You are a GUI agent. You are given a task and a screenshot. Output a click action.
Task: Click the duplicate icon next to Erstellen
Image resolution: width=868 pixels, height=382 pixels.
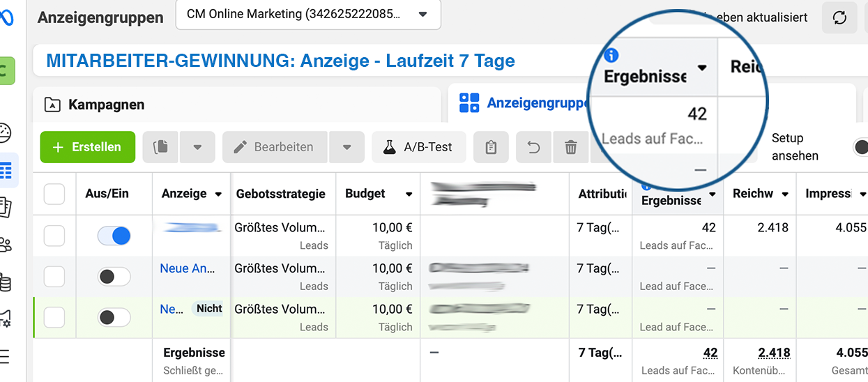tap(160, 147)
